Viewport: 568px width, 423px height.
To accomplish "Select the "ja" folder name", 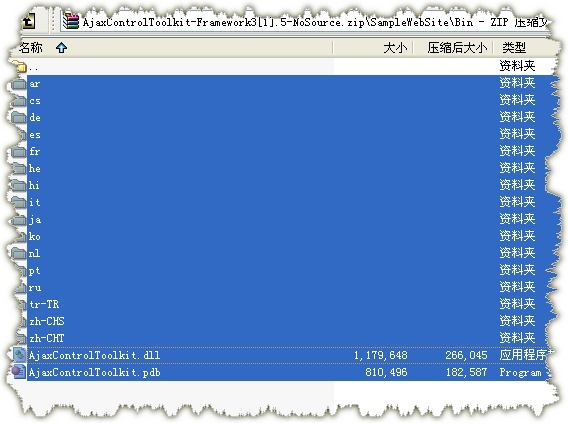I will point(35,220).
